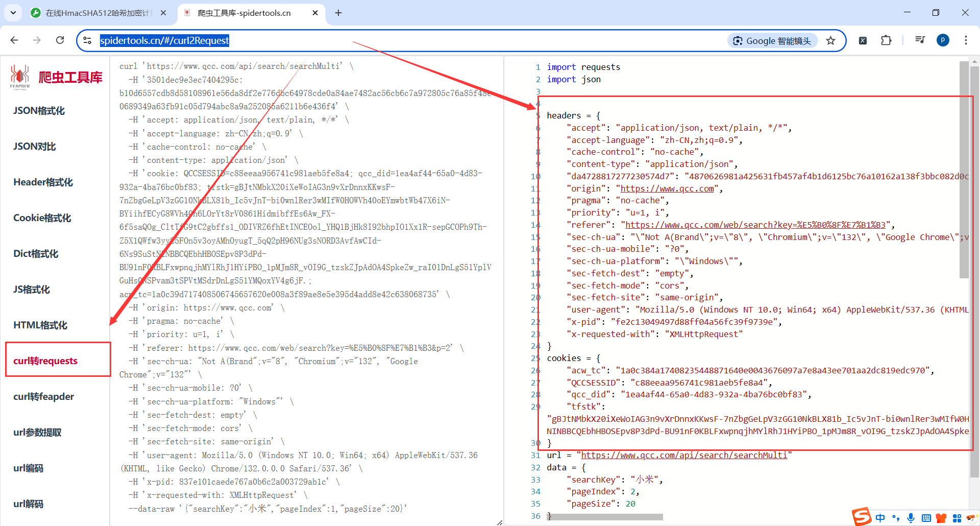Open the JSON对比 tool

[x=35, y=147]
